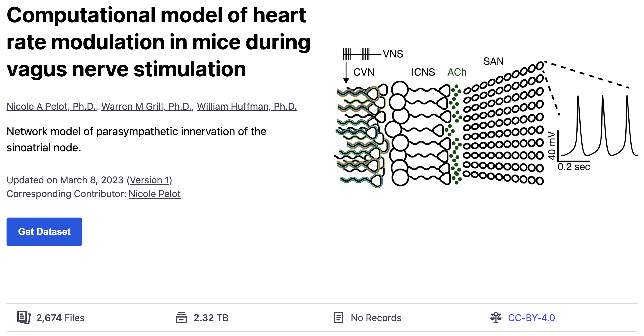This screenshot has height=336, width=644.
Task: Click the 2.32 TB size label
Action: (x=211, y=318)
